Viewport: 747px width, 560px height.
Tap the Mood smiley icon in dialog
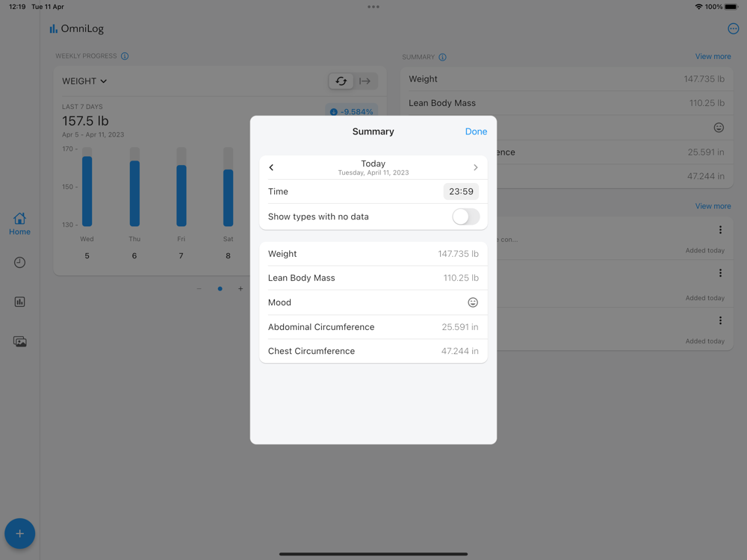473,302
